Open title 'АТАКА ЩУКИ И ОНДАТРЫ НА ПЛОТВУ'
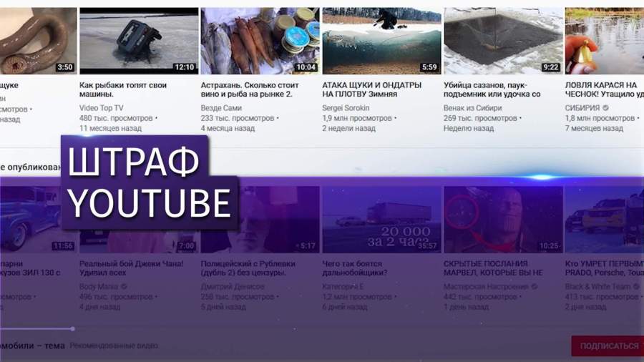The image size is (644, 362). tap(371, 89)
